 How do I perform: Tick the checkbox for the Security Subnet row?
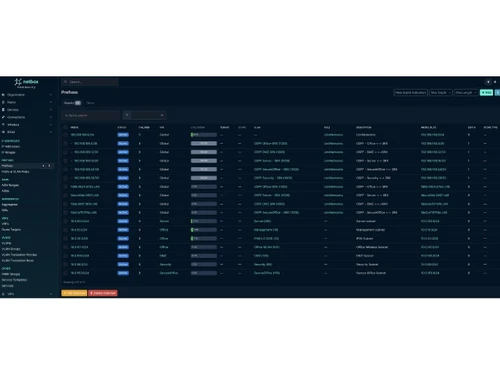[65, 264]
